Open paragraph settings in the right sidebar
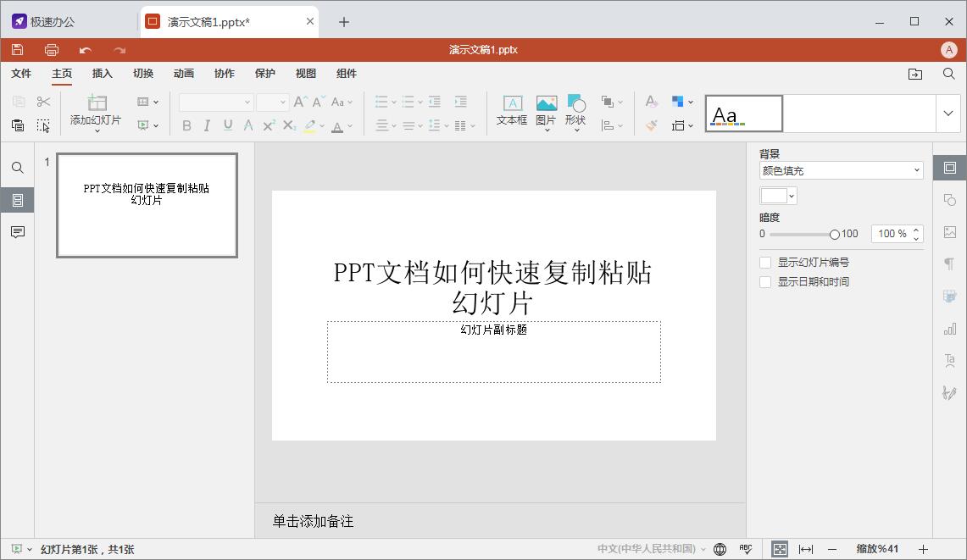Image resolution: width=967 pixels, height=560 pixels. click(x=950, y=264)
